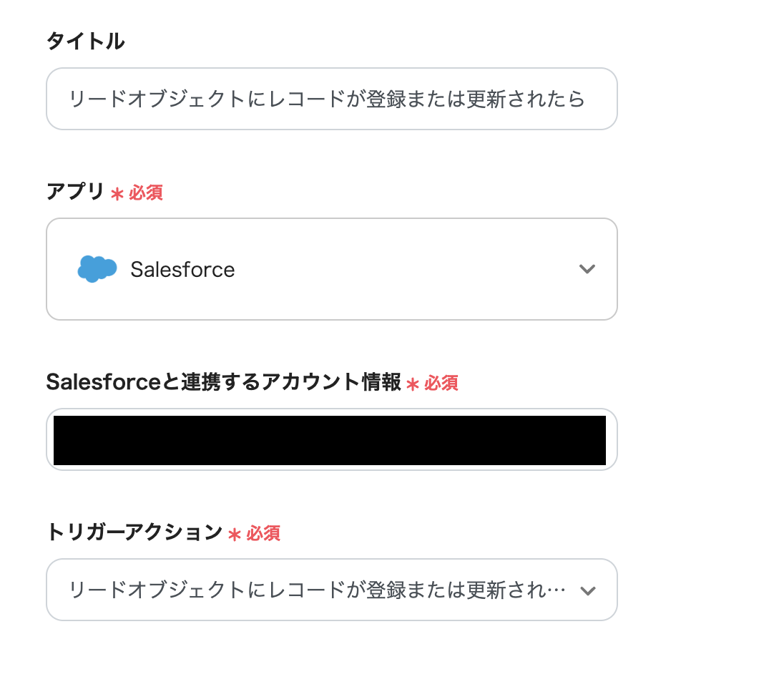
Task: Click the red asterisk beside アプリ
Action: point(117,194)
